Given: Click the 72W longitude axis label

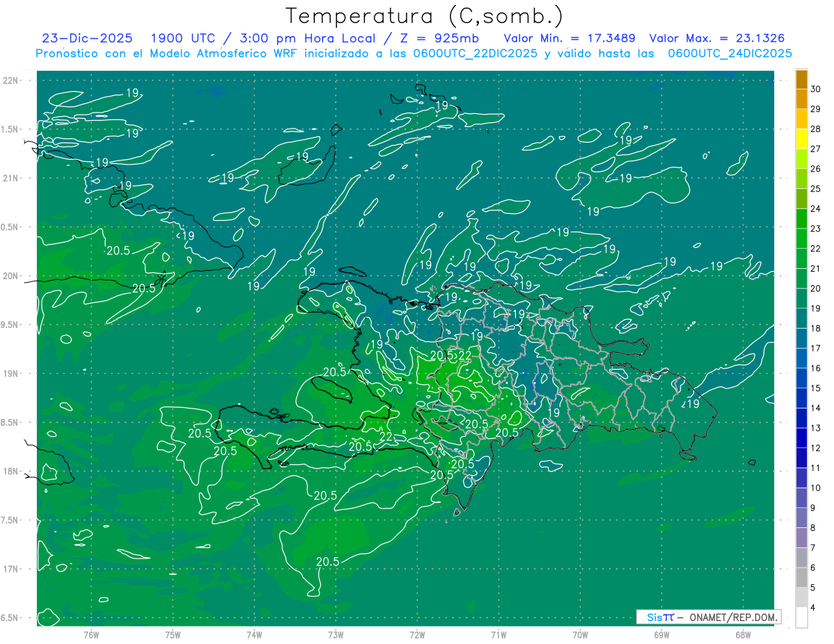Looking at the screenshot, I should (417, 634).
